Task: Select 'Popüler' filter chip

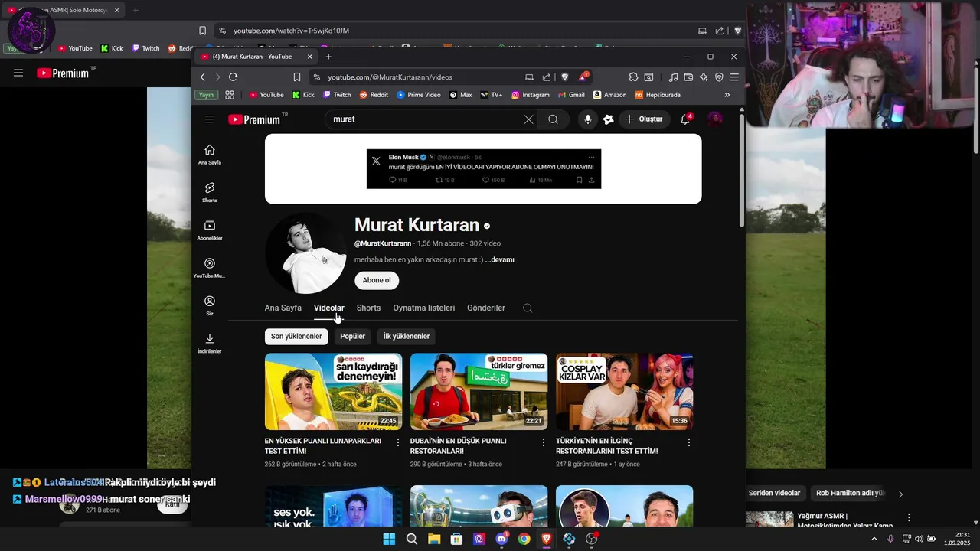Action: (353, 337)
